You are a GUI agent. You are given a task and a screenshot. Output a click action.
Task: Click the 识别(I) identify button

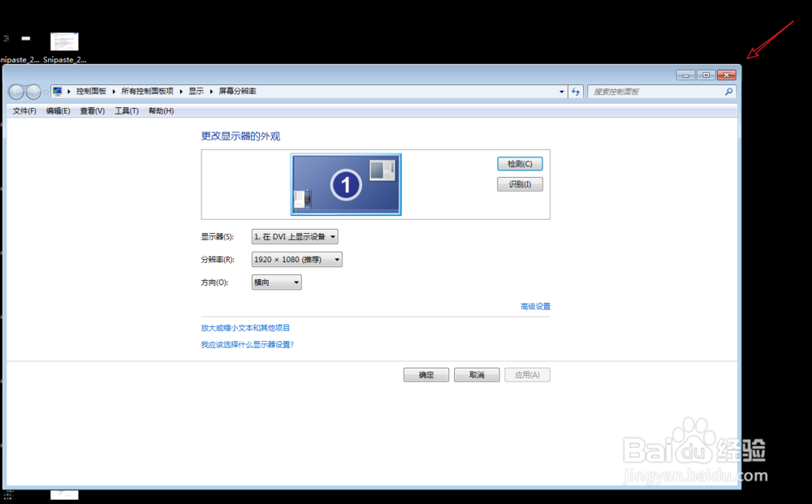(x=520, y=184)
